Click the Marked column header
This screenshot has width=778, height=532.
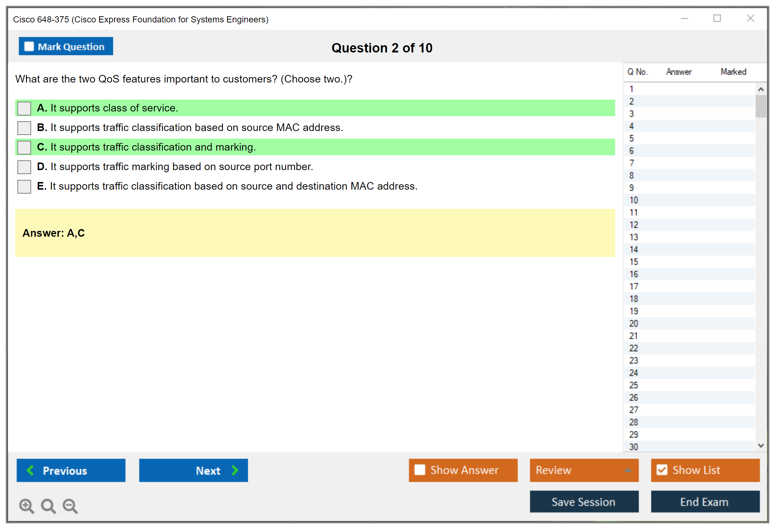coord(733,72)
